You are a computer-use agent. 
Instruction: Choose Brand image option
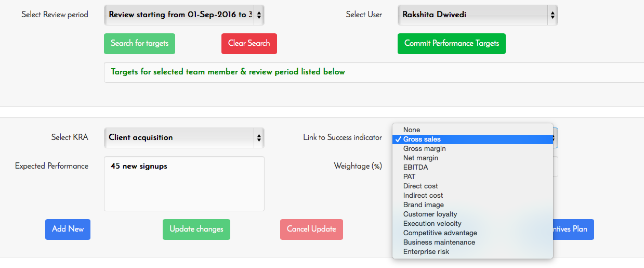click(x=472, y=205)
